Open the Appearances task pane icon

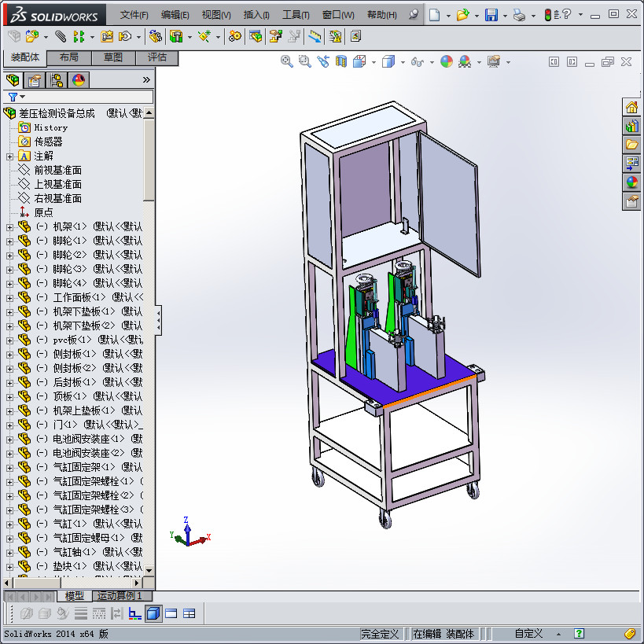click(x=631, y=182)
